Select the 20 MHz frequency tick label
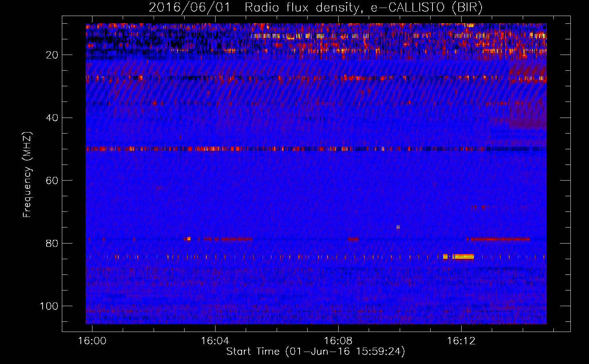Screen dimensions: 589x364 pyautogui.click(x=52, y=55)
